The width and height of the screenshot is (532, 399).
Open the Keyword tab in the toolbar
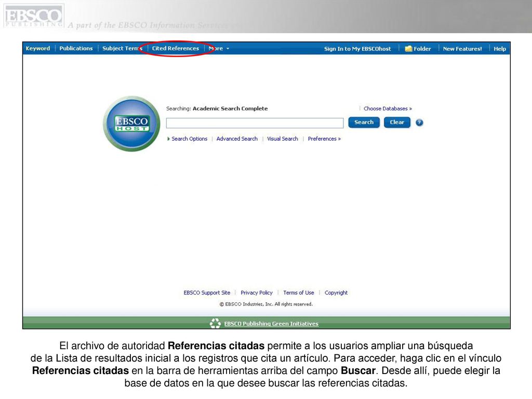click(37, 48)
